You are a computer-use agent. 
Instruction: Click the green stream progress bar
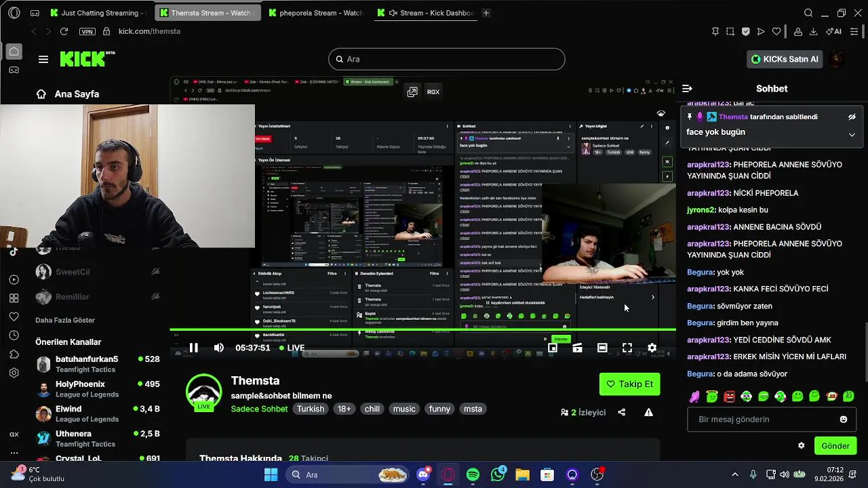pyautogui.click(x=422, y=330)
